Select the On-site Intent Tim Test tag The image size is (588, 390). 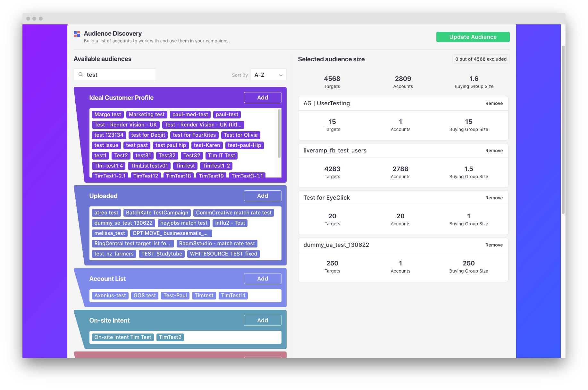[122, 337]
